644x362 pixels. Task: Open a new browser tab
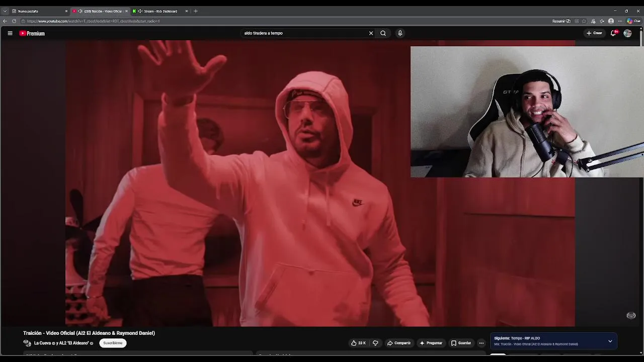pos(196,11)
